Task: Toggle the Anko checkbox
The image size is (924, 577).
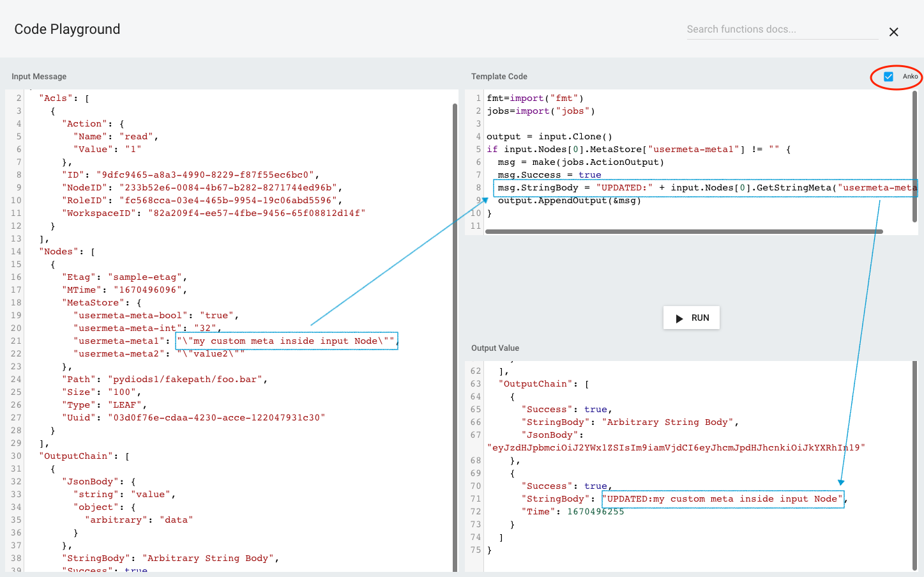Action: click(x=888, y=77)
